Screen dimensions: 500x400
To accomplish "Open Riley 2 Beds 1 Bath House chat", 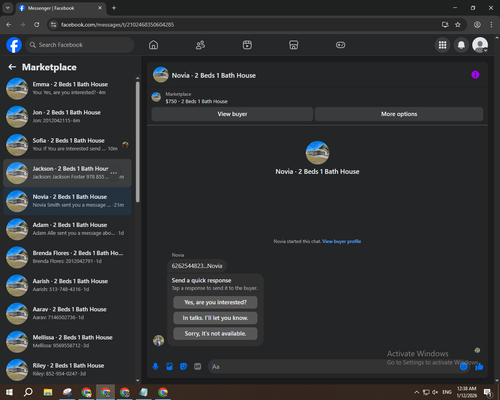I will tap(68, 370).
